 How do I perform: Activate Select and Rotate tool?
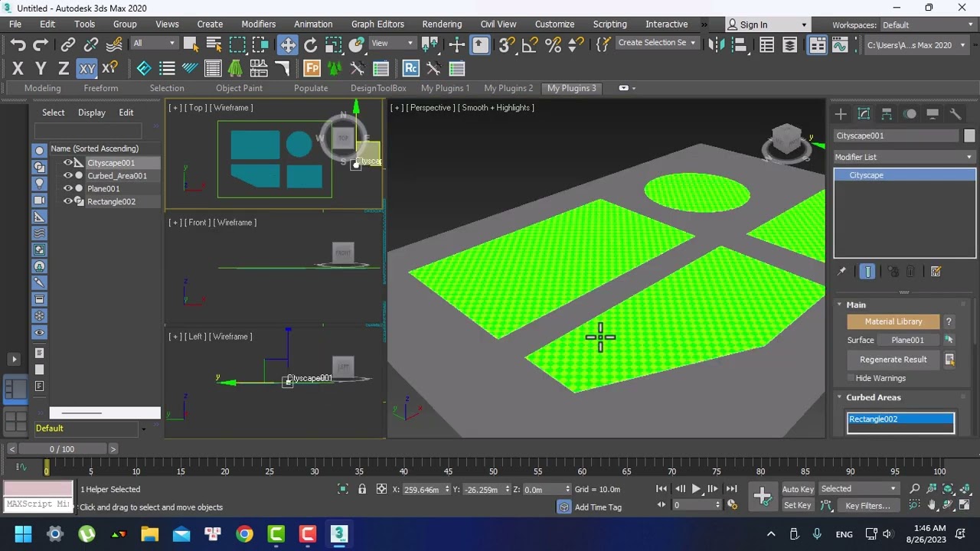(310, 45)
